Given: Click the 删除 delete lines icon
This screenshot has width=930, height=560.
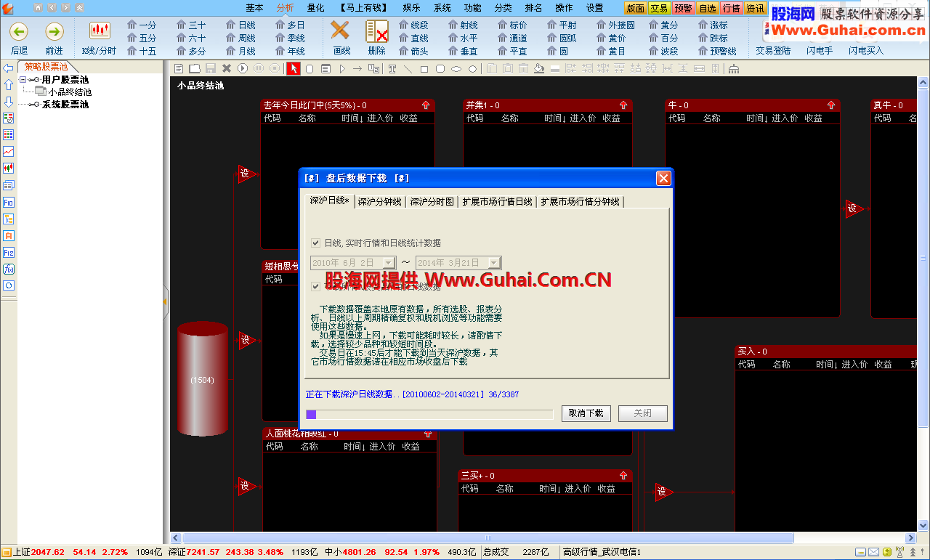Looking at the screenshot, I should click(x=376, y=31).
